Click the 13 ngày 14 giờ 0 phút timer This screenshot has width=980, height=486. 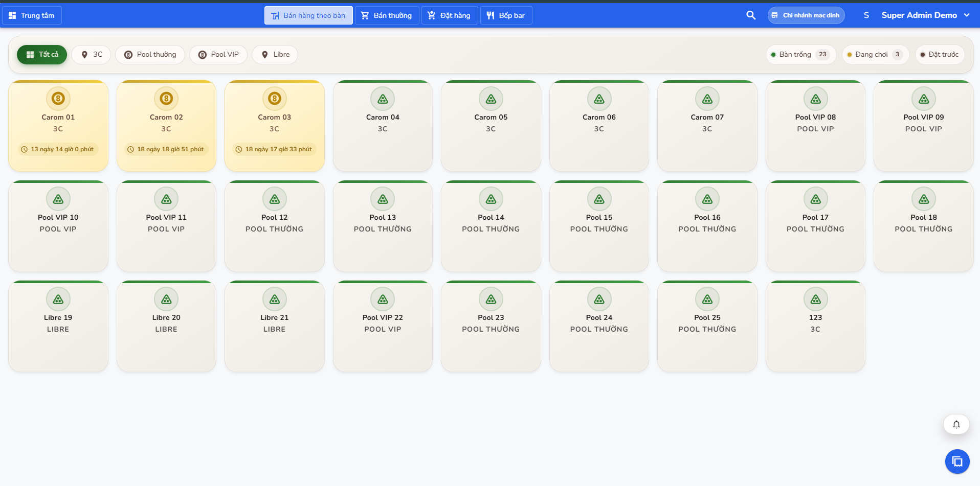pyautogui.click(x=57, y=149)
